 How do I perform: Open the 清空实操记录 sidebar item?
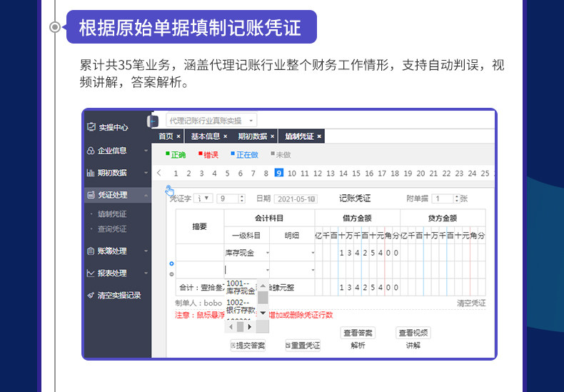click(x=119, y=296)
